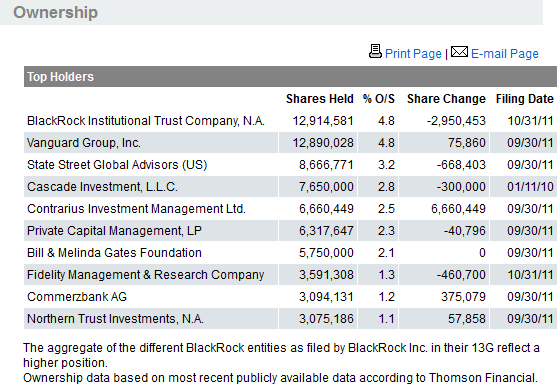
Task: Click the envelope e-mail icon
Action: 459,52
